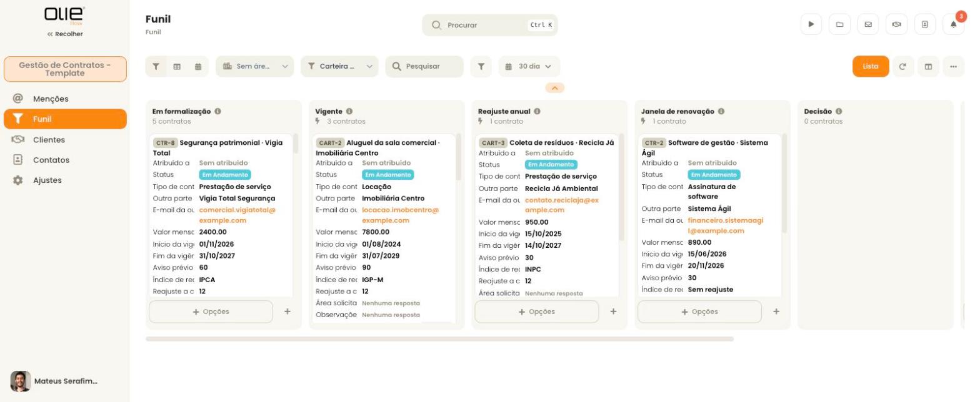Click Opções under the Em formalização column
The height and width of the screenshot is (402, 980).
coord(211,311)
